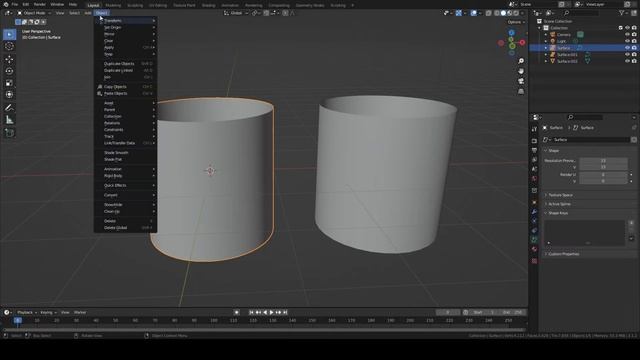The height and width of the screenshot is (360, 640).
Task: Collapse the Shape Keys panel
Action: (558, 213)
